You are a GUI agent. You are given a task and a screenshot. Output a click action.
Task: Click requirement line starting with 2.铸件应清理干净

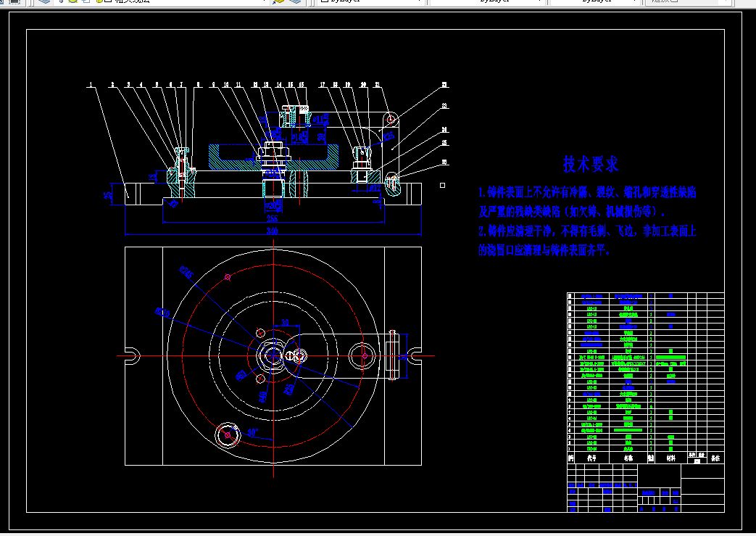pos(587,231)
